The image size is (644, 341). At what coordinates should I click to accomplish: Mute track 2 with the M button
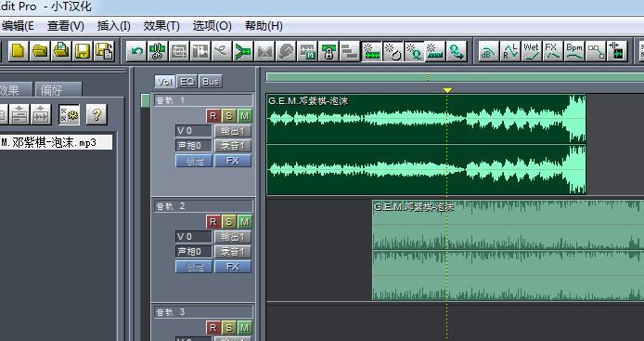click(x=245, y=222)
